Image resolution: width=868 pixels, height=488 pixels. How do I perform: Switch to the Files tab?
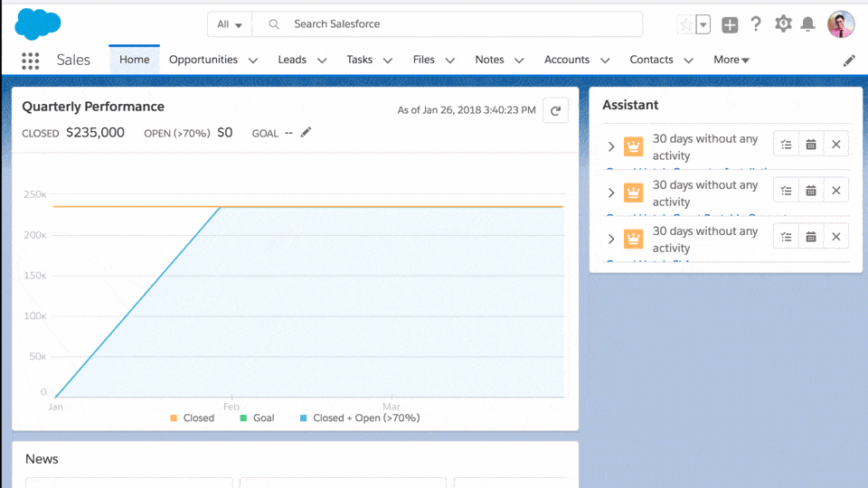(x=424, y=60)
